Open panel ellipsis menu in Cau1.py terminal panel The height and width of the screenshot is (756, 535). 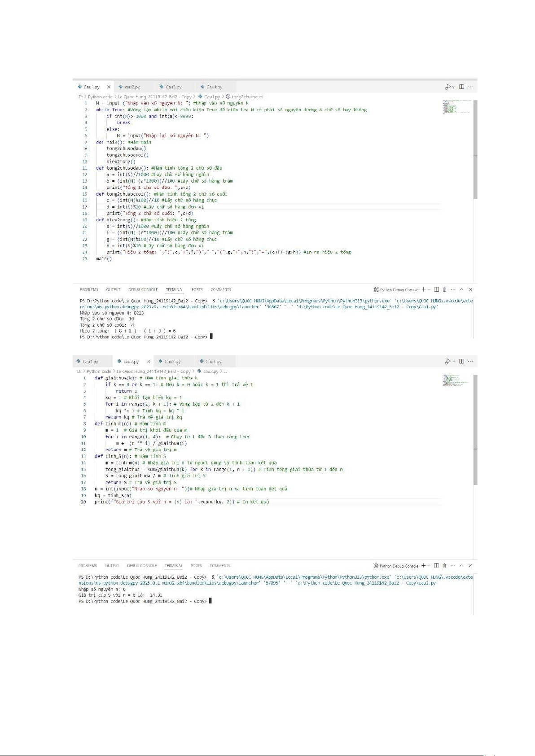[x=453, y=290]
